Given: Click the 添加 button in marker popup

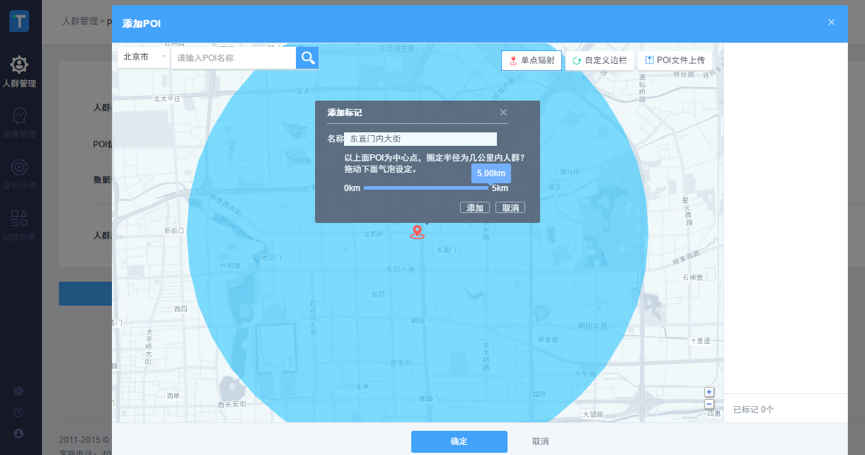Looking at the screenshot, I should pyautogui.click(x=474, y=208).
